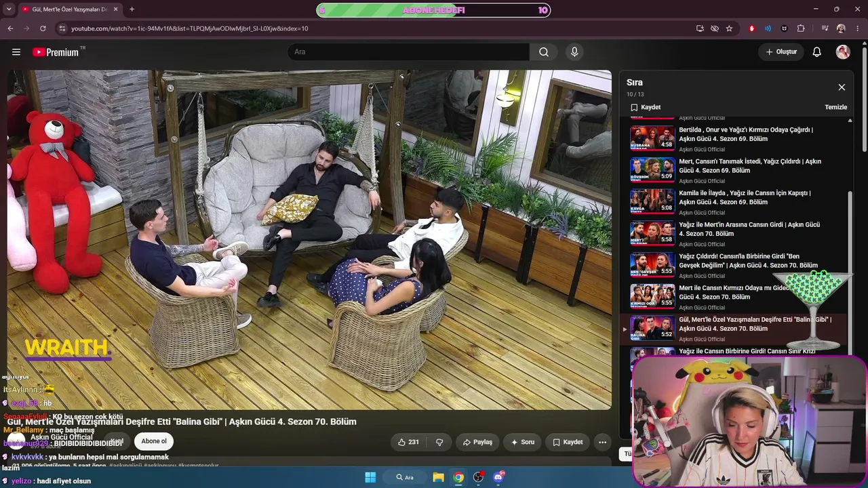Open the Soru ask button
868x488 pixels.
[523, 442]
